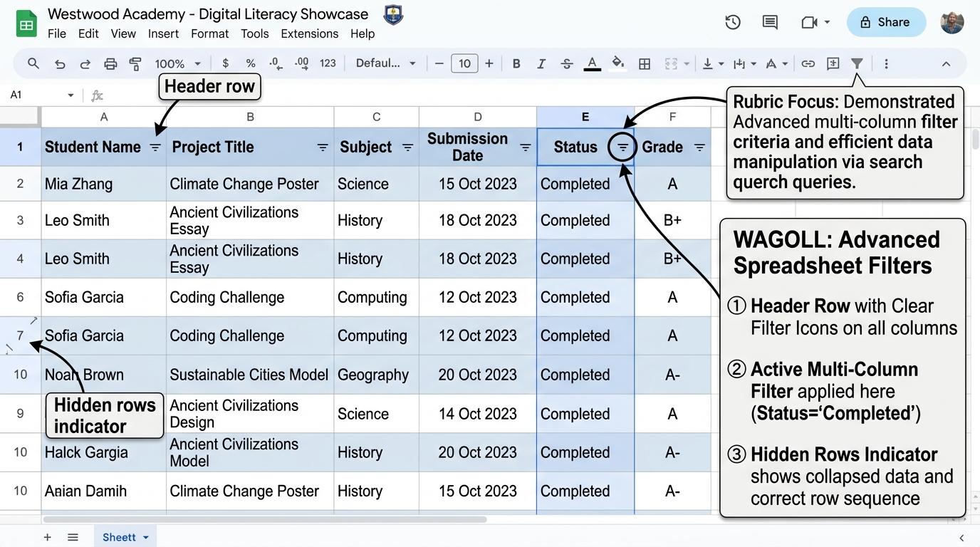Format as currency with the dollar icon
The image size is (980, 547).
(x=226, y=63)
